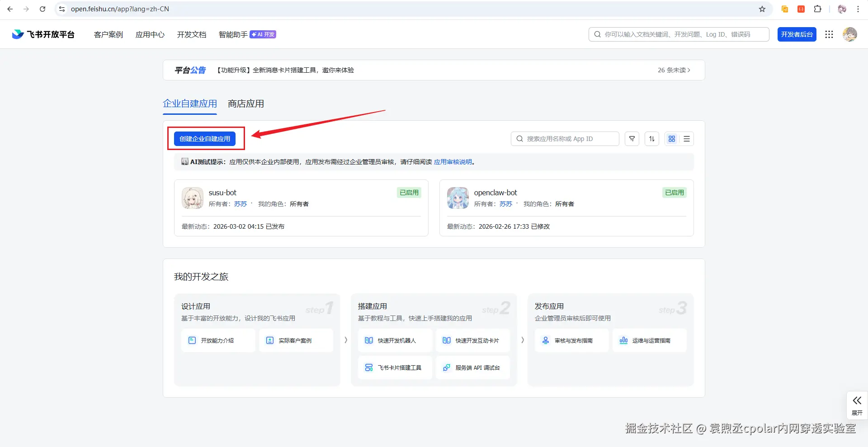Image resolution: width=868 pixels, height=447 pixels.
Task: Click the susu-bot app avatar
Action: point(193,198)
